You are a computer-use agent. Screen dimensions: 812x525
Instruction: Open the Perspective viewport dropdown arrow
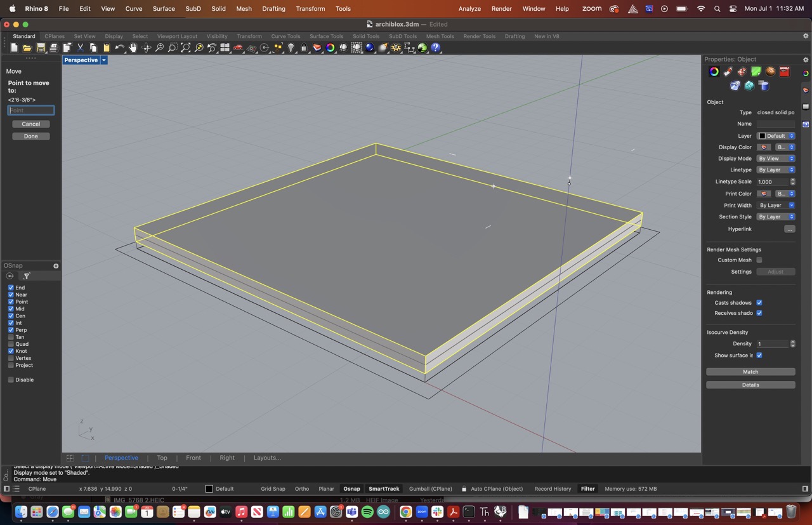click(104, 60)
